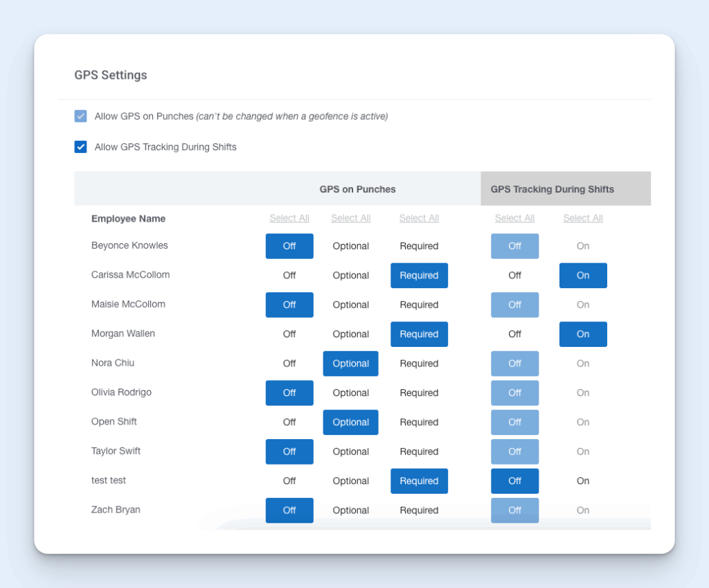Turn Carissa McCollom GPS punches Off
The height and width of the screenshot is (588, 709).
[289, 275]
